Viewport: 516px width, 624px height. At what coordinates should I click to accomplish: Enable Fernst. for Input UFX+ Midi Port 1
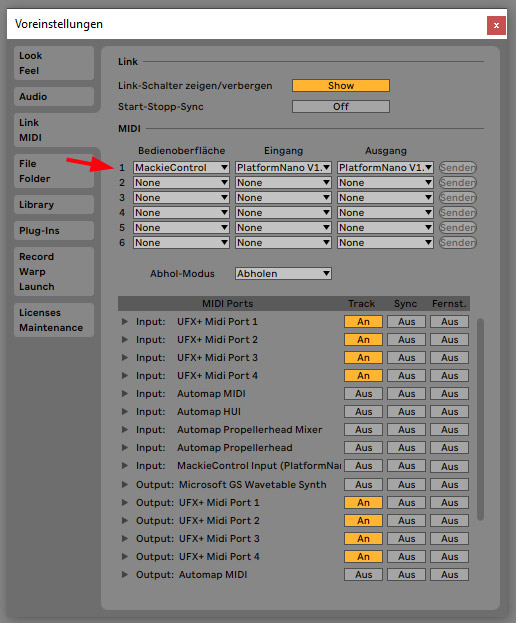click(449, 322)
